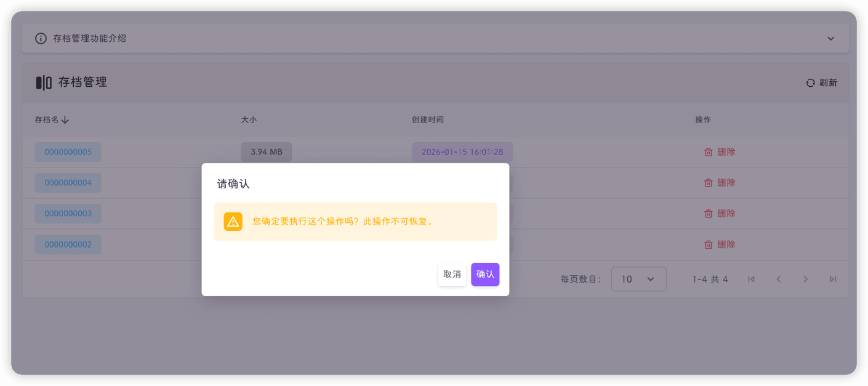The image size is (868, 386).
Task: Click the timestamp chip 2026-01-15 16:01:28
Action: click(462, 151)
